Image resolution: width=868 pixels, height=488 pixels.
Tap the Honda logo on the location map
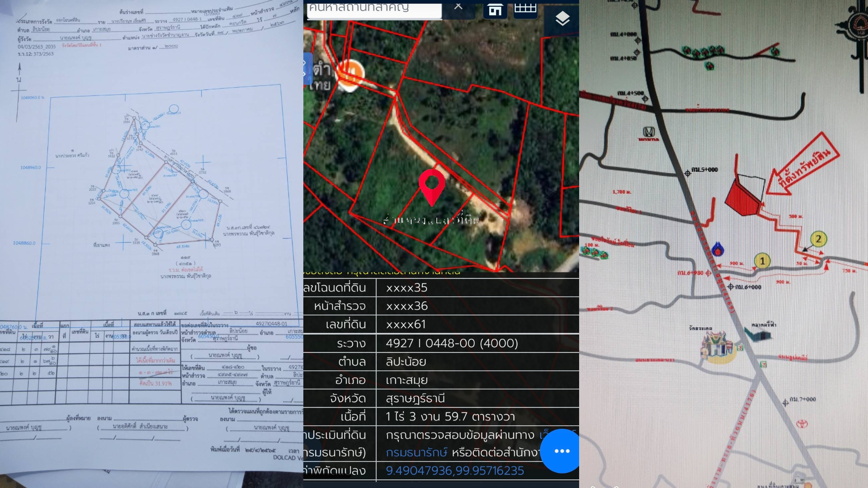(x=649, y=132)
